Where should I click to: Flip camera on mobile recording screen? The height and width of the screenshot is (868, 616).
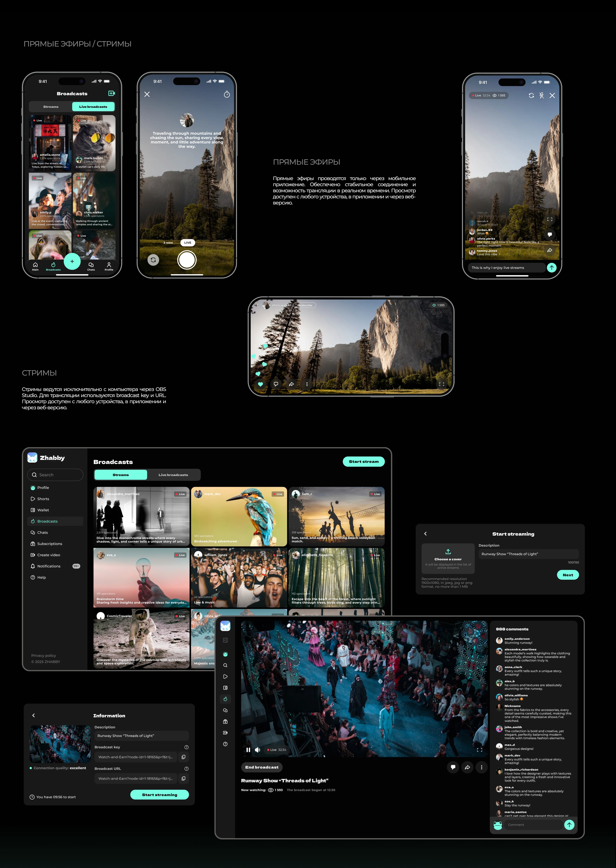pos(153,260)
